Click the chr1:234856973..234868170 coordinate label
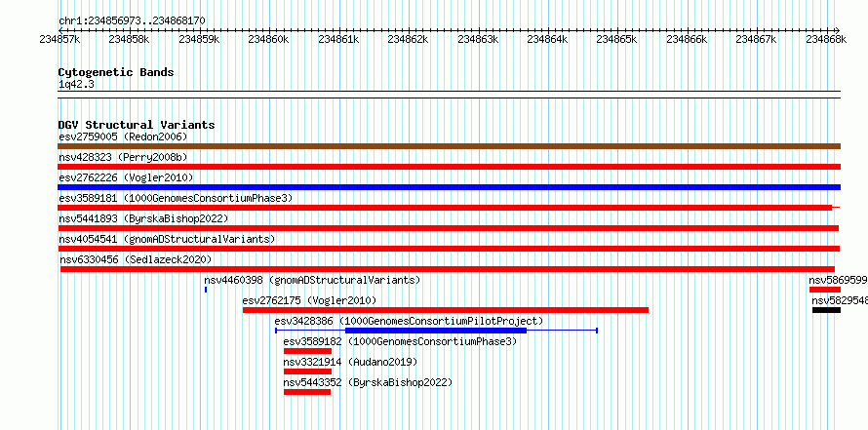Screen dimensions: 868x430 (132, 20)
